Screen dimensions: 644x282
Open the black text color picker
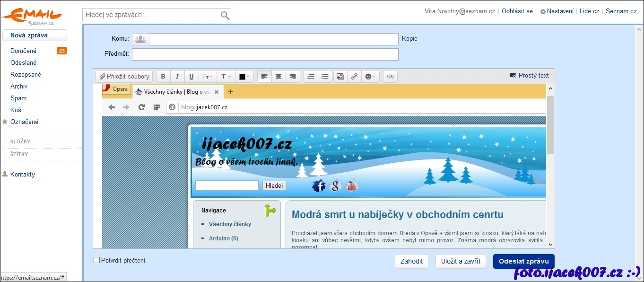coord(244,77)
